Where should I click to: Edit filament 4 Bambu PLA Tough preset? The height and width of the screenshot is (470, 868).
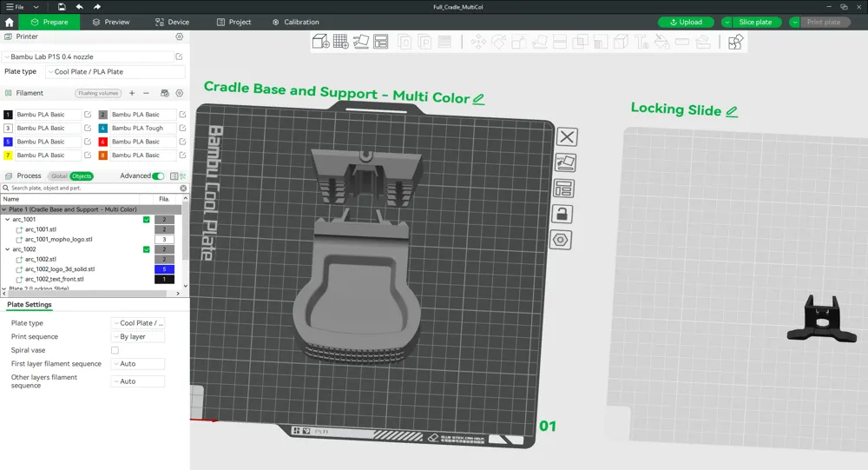[182, 128]
